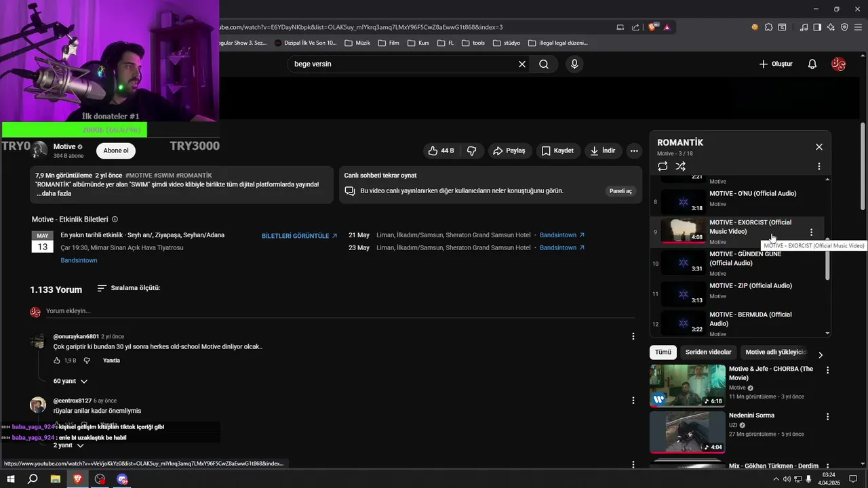Like the video (44 B thumbs up)
Viewport: 868px width, 488px height.
pos(441,150)
